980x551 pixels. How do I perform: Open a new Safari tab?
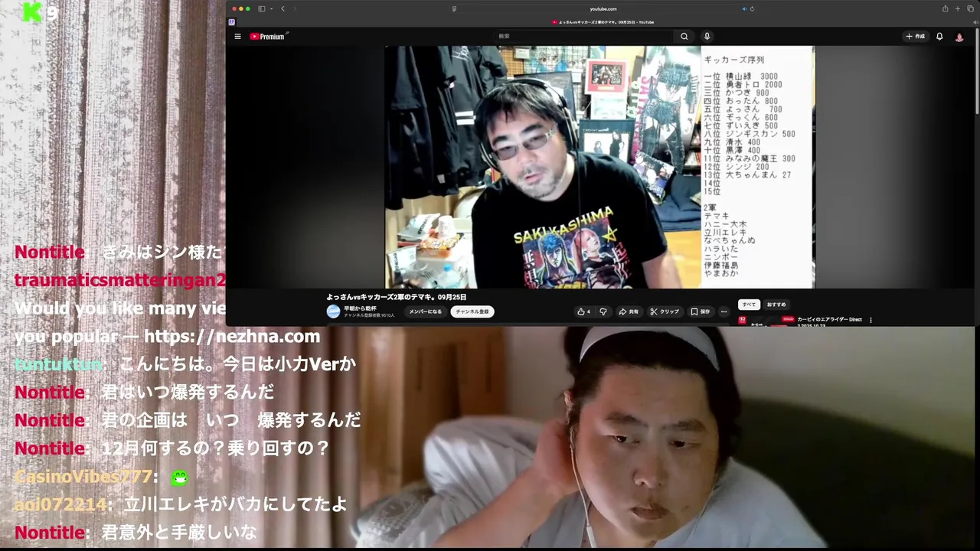point(958,8)
